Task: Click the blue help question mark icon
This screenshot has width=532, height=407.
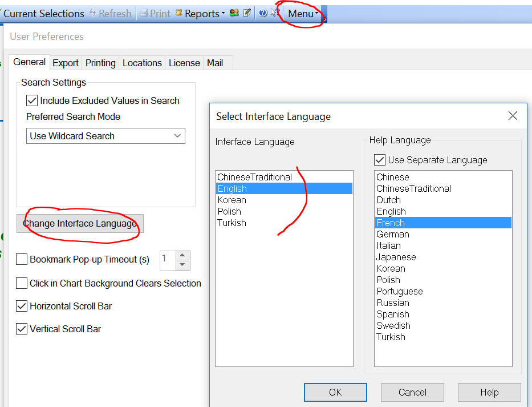Action: point(263,13)
